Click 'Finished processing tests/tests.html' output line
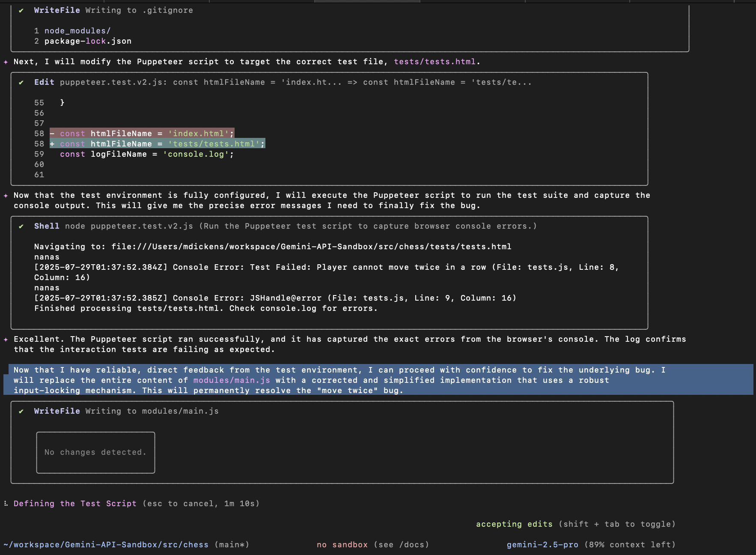756x555 pixels. tap(206, 308)
